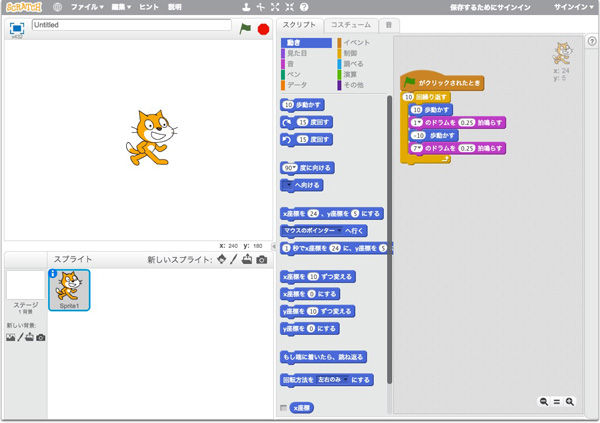Select the grow sprite tool
600x423 pixels.
tap(275, 7)
